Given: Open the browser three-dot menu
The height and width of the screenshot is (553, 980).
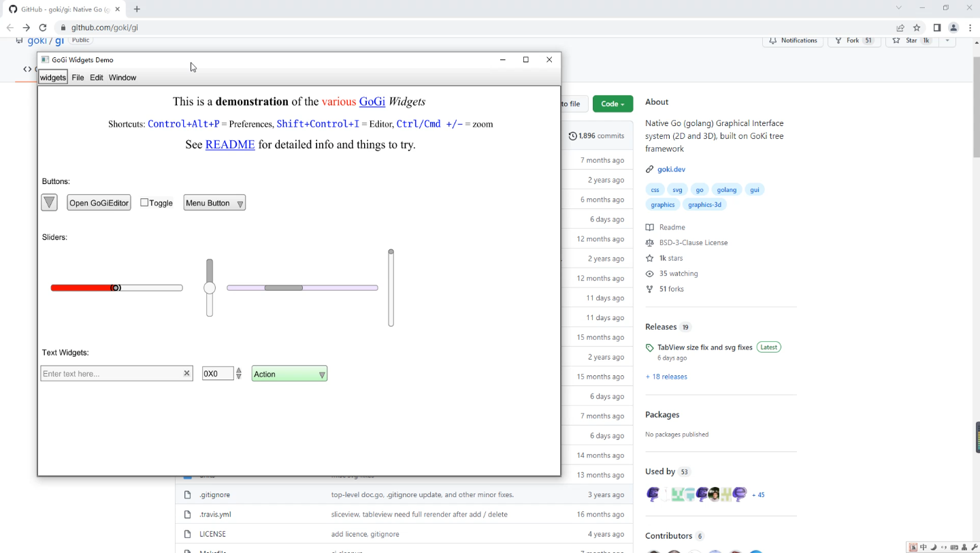Looking at the screenshot, I should (x=970, y=28).
